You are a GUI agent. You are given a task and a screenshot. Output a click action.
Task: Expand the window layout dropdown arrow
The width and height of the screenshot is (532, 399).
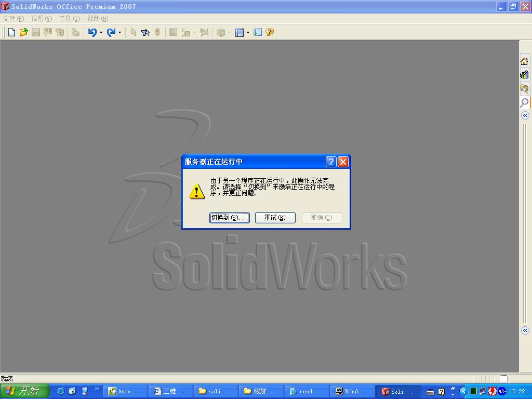click(248, 33)
